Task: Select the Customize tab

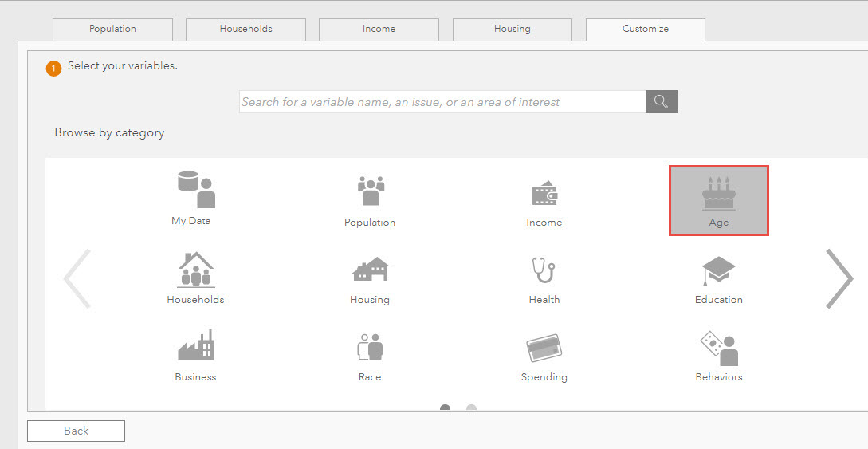Action: [646, 30]
